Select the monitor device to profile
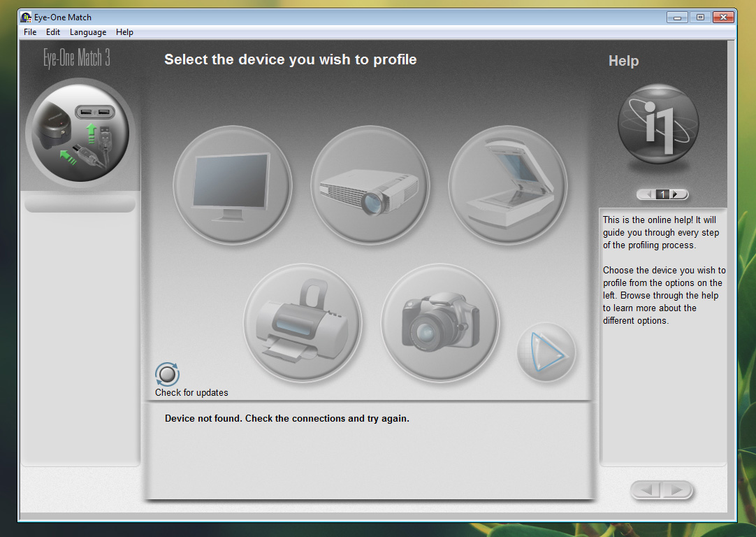Image resolution: width=756 pixels, height=537 pixels. (233, 185)
